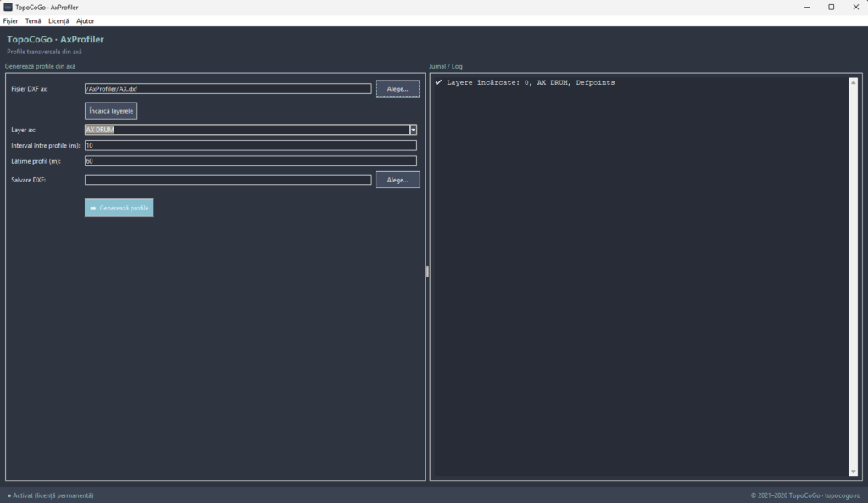The height and width of the screenshot is (503, 868).
Task: Click the topocogo.ro copyright text
Action: tap(805, 495)
